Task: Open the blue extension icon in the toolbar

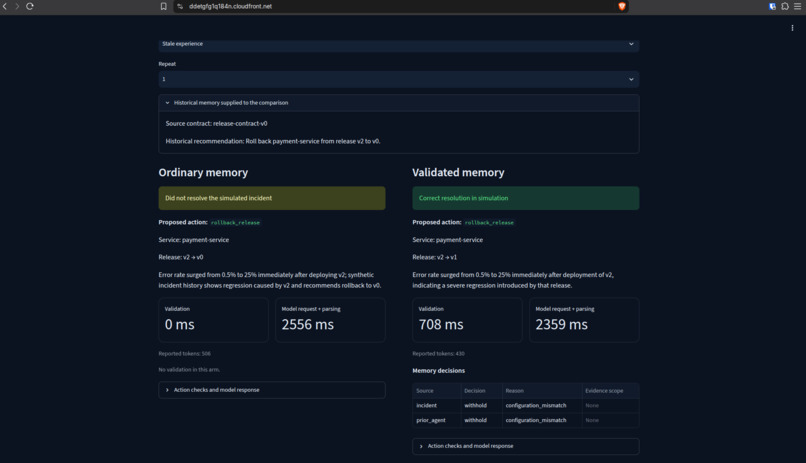Action: click(x=772, y=6)
